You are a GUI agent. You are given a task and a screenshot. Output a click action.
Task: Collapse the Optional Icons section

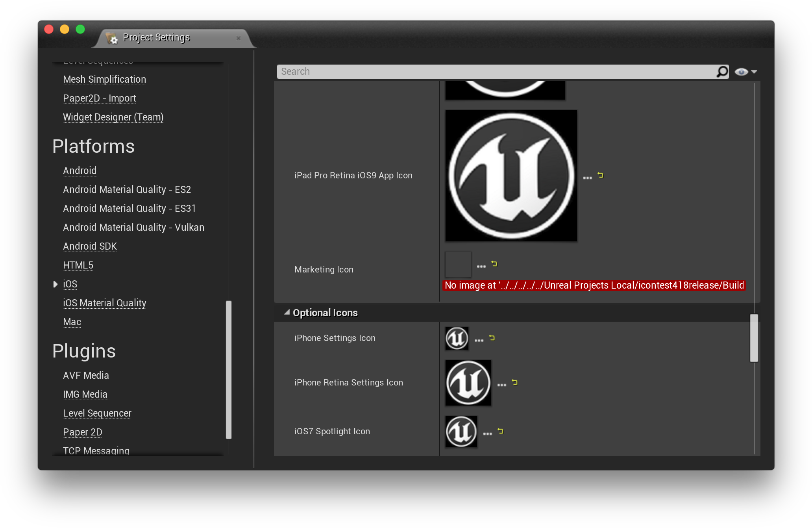click(x=287, y=313)
